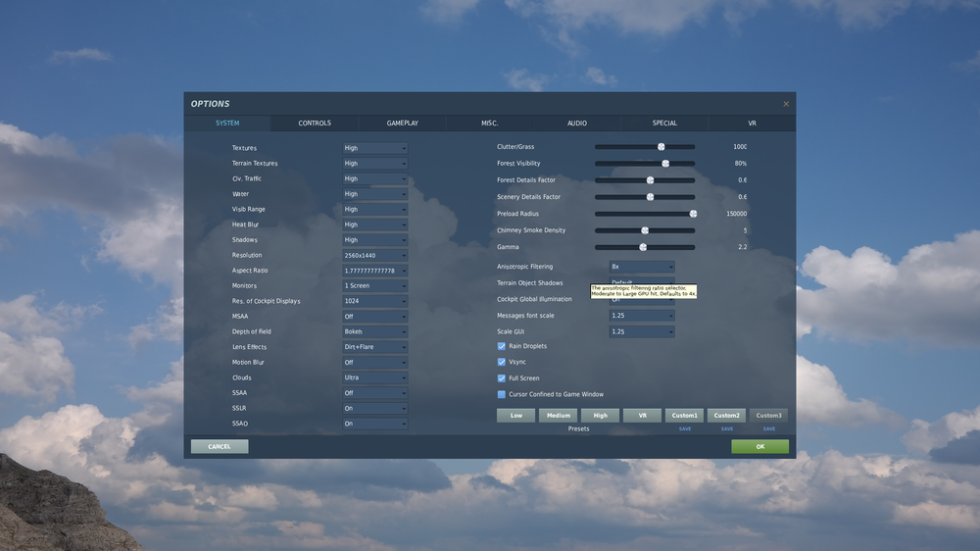Apply the High graphics preset
The image size is (980, 551).
(x=600, y=416)
